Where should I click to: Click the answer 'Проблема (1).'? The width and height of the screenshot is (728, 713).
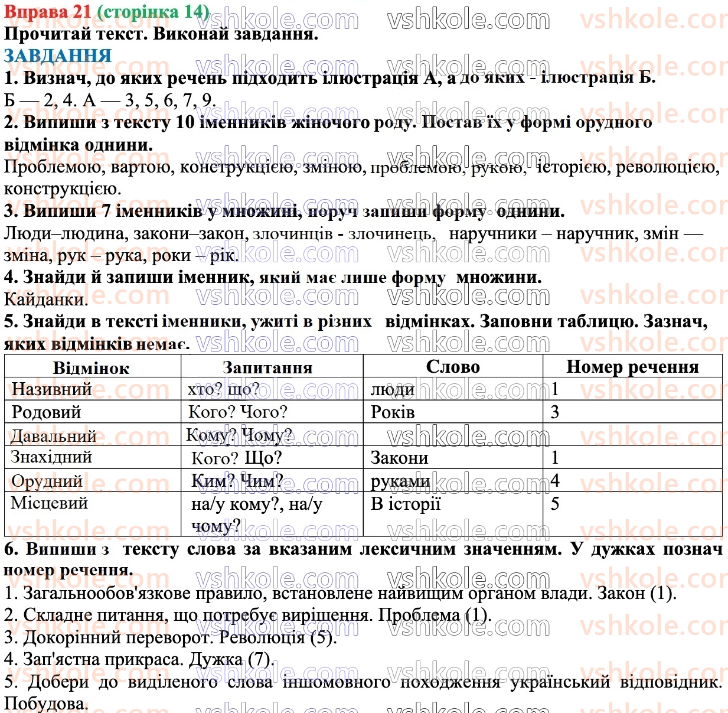[435, 615]
